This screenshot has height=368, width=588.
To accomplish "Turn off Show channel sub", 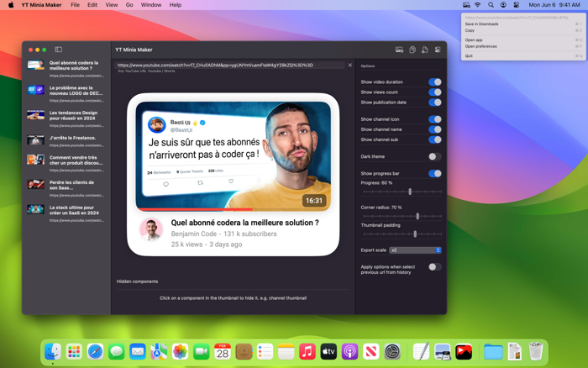I will coord(435,139).
